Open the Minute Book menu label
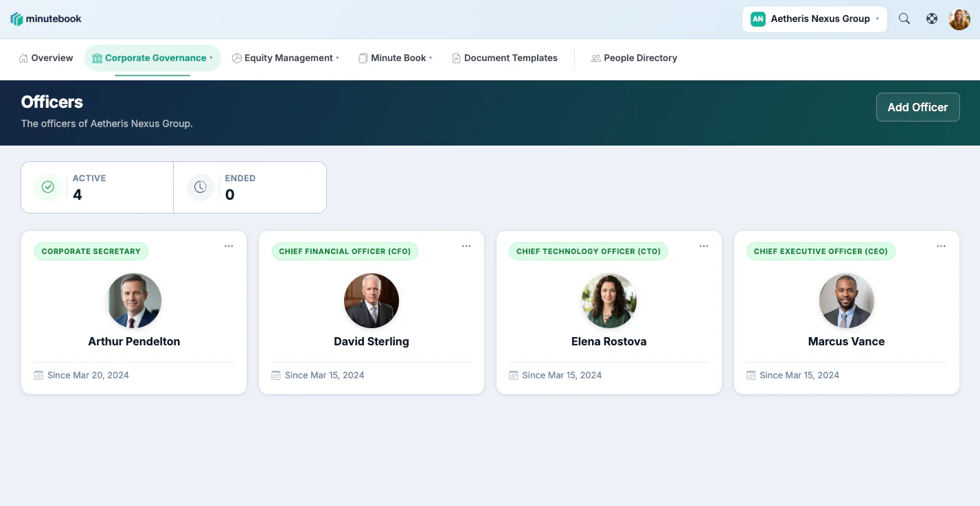The width and height of the screenshot is (980, 506). tap(399, 58)
